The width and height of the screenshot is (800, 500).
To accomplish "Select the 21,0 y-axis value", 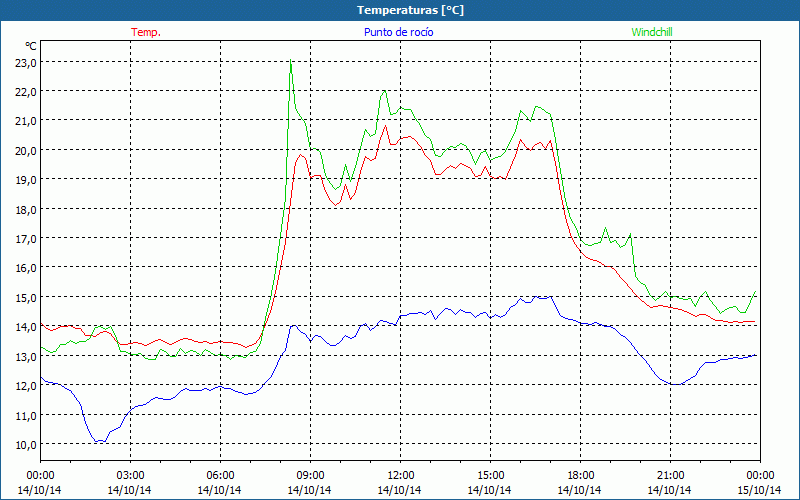I will 27,121.
